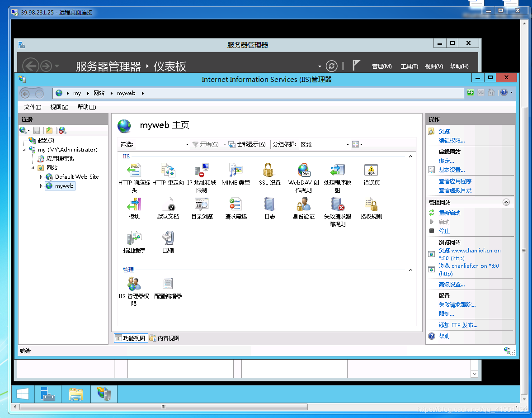Open the HTTP 响应标头 feature
The image size is (532, 418).
pyautogui.click(x=134, y=178)
